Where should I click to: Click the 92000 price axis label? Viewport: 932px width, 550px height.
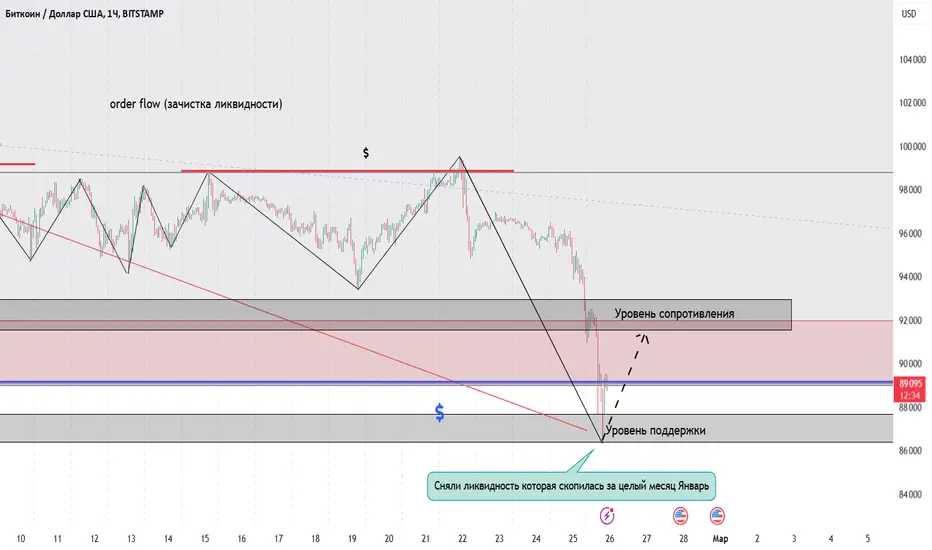pos(912,320)
